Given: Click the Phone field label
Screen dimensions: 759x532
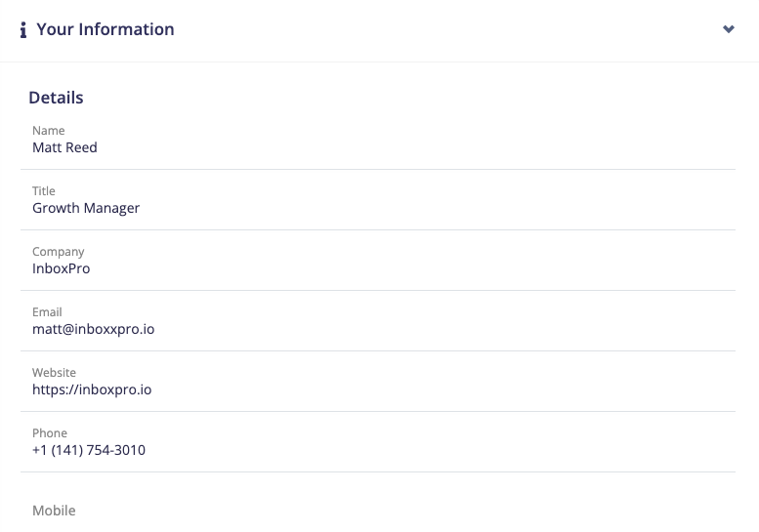Looking at the screenshot, I should 50,433.
